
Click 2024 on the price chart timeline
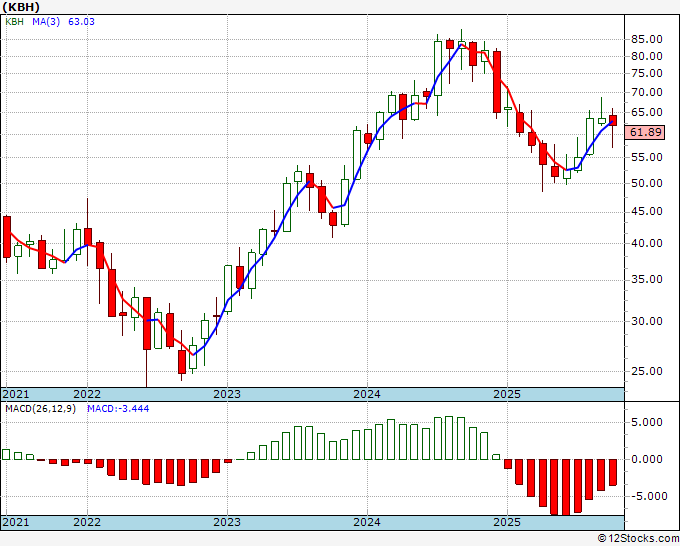click(367, 394)
